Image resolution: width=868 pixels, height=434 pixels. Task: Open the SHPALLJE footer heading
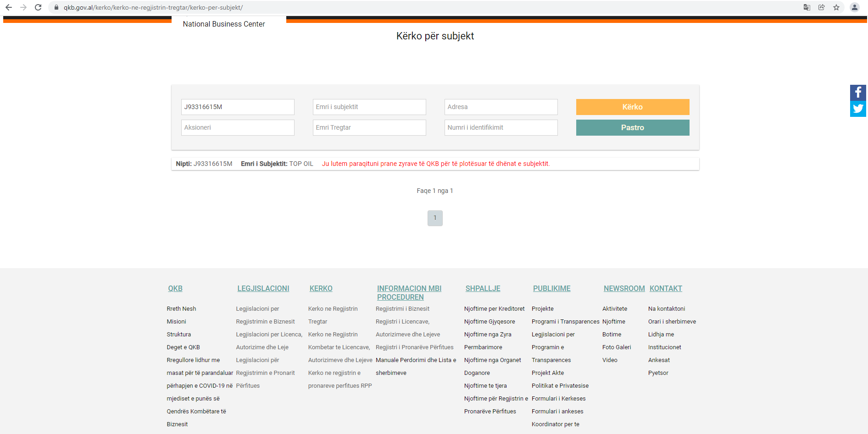483,288
